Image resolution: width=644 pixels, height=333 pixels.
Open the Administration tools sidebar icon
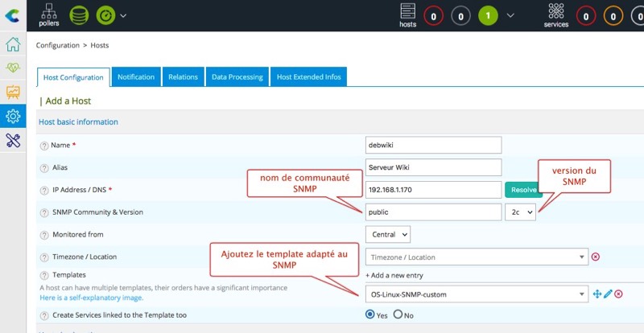(13, 141)
